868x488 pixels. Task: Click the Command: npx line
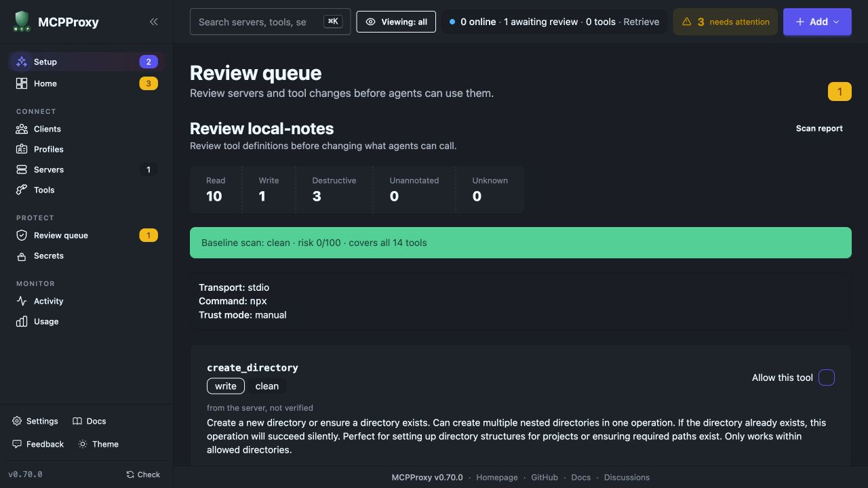[x=233, y=301]
